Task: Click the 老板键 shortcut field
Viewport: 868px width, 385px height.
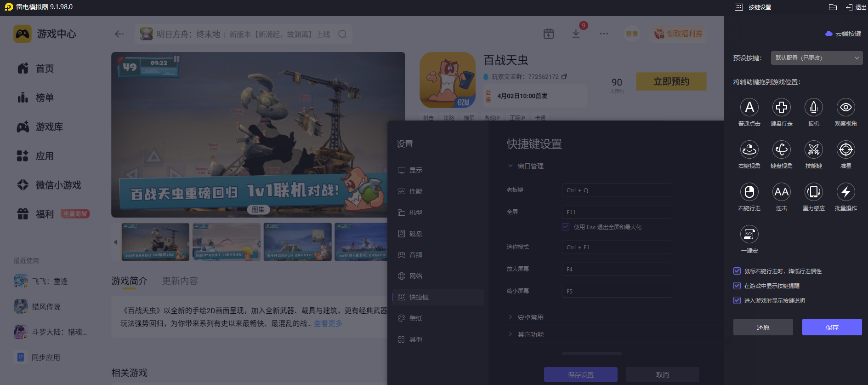Action: pyautogui.click(x=617, y=190)
